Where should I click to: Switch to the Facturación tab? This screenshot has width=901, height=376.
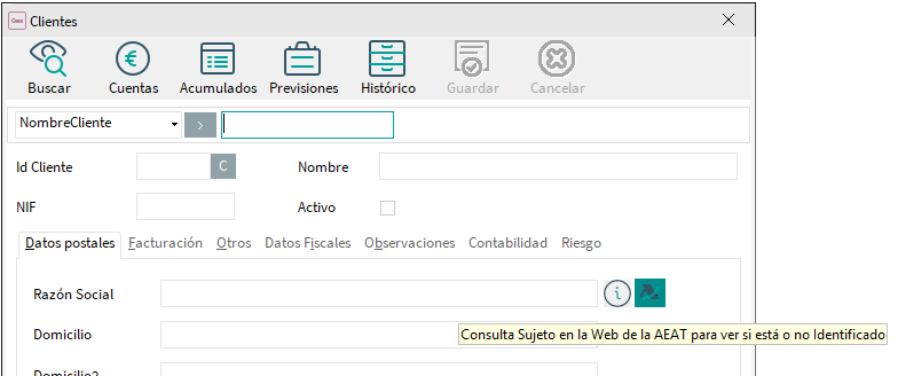pos(165,243)
